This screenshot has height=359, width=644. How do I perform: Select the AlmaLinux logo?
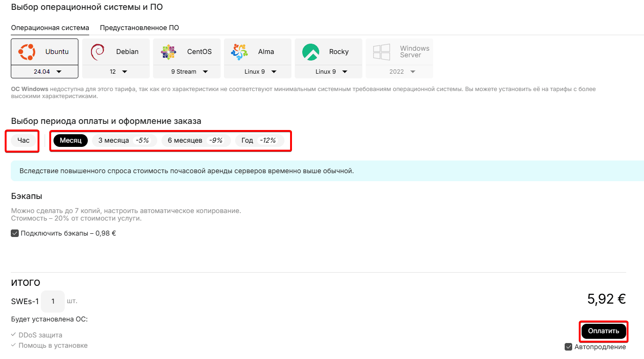point(239,52)
